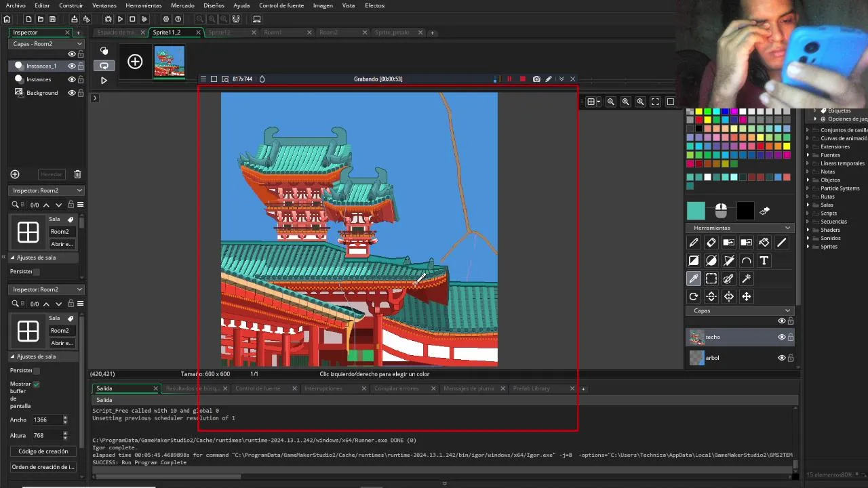Image resolution: width=868 pixels, height=488 pixels.
Task: Click the lower Abrir editor button
Action: click(x=62, y=343)
